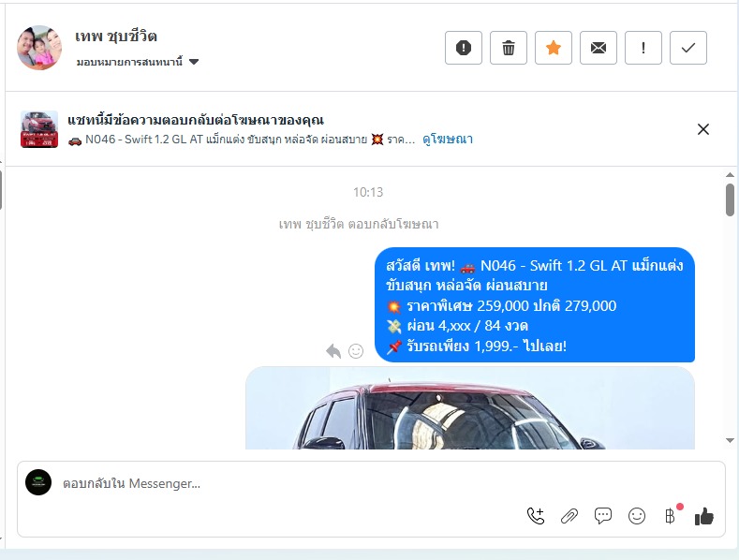Image resolution: width=739 pixels, height=560 pixels.
Task: Reply to the blue message arrow icon
Action: [x=333, y=351]
